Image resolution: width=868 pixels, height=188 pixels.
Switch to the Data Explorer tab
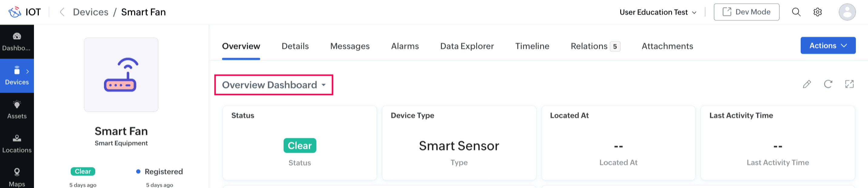(467, 46)
